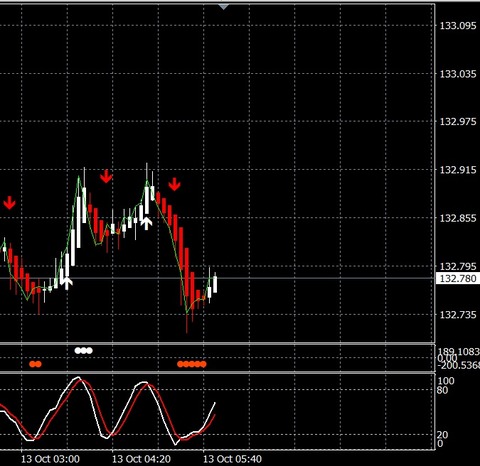This screenshot has width=480, height=466.
Task: Select white up arrow near 132.855 level
Action: [146, 223]
